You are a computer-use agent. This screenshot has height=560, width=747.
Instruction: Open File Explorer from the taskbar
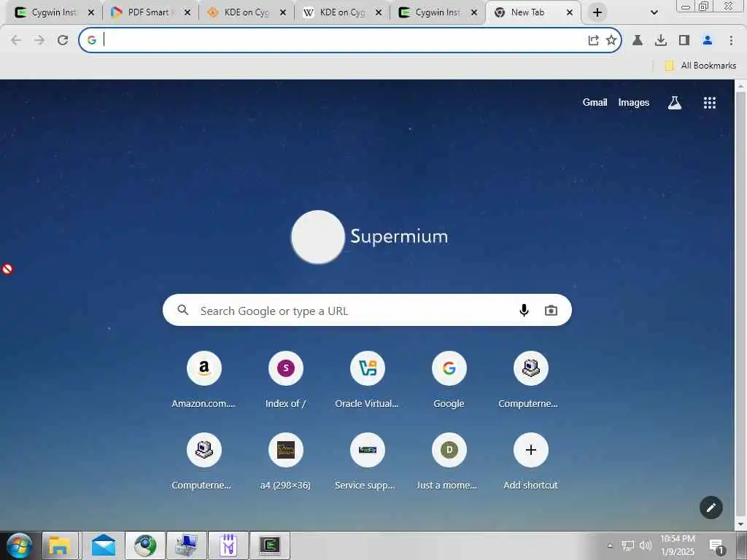click(x=60, y=545)
